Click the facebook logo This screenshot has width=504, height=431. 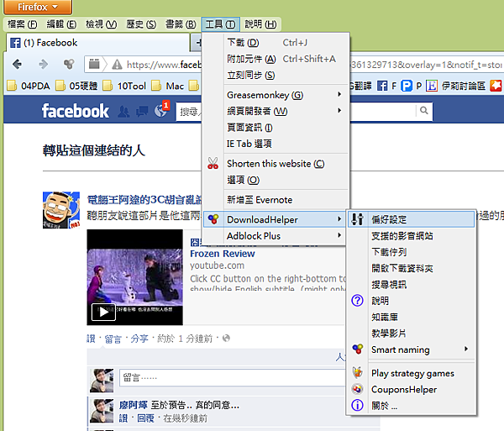[x=76, y=111]
